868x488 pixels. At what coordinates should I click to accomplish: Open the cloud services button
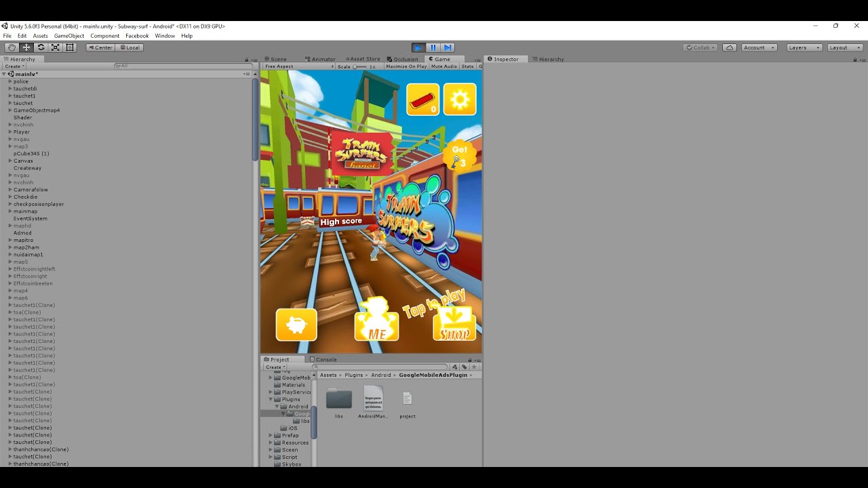click(x=730, y=47)
